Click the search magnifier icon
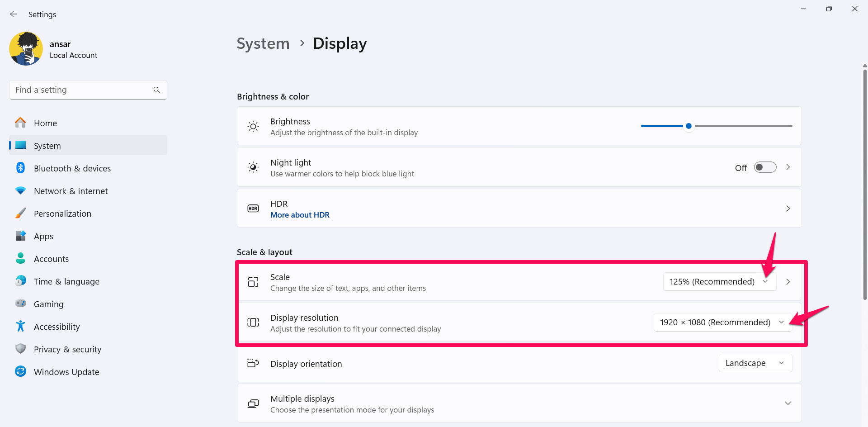The image size is (868, 427). 156,90
